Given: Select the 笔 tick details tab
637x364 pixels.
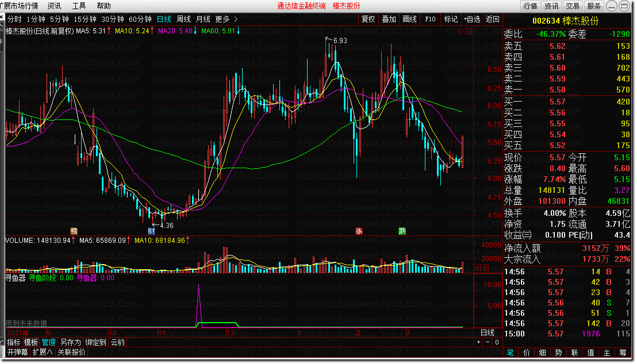Looking at the screenshot, I should [511, 353].
